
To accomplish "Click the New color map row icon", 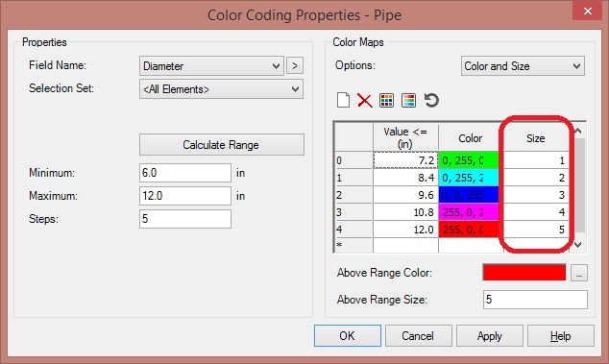I will pyautogui.click(x=343, y=100).
